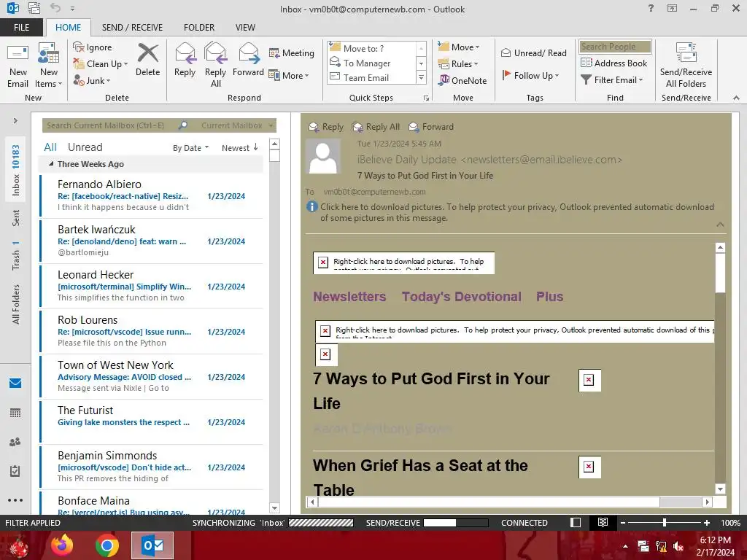Image resolution: width=747 pixels, height=560 pixels.
Task: Open the Quick Steps dialog launcher
Action: point(426,98)
